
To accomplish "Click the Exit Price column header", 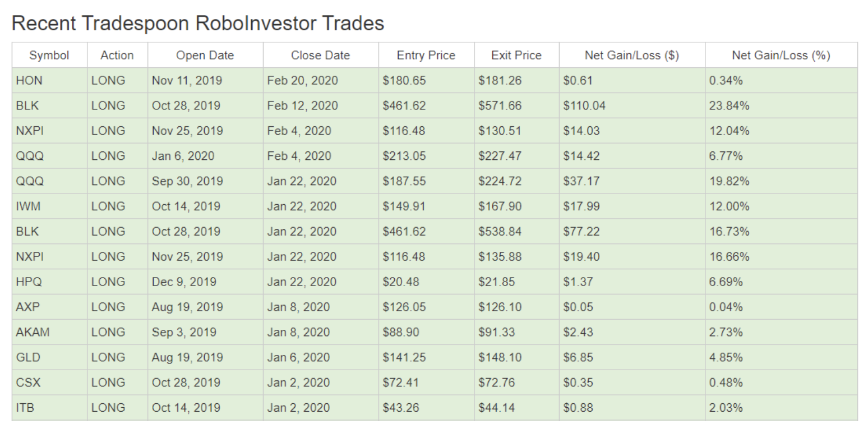I will click(x=516, y=56).
